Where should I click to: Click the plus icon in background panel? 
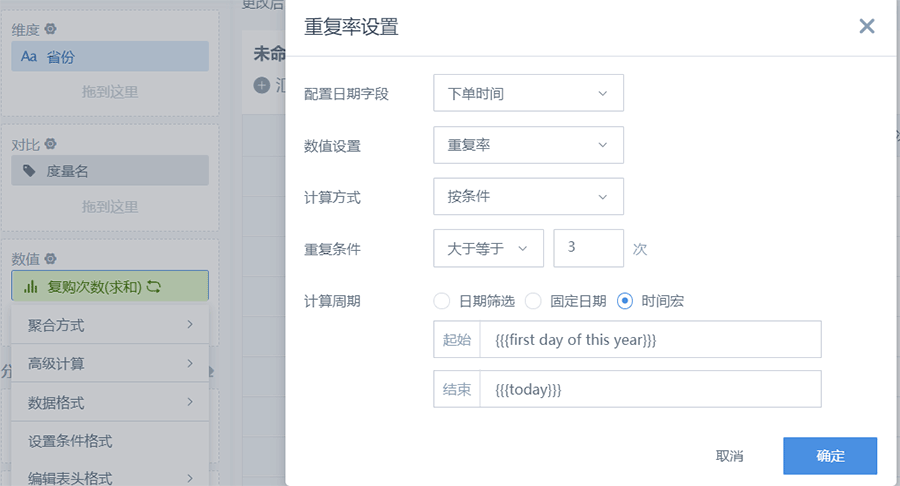tap(262, 85)
